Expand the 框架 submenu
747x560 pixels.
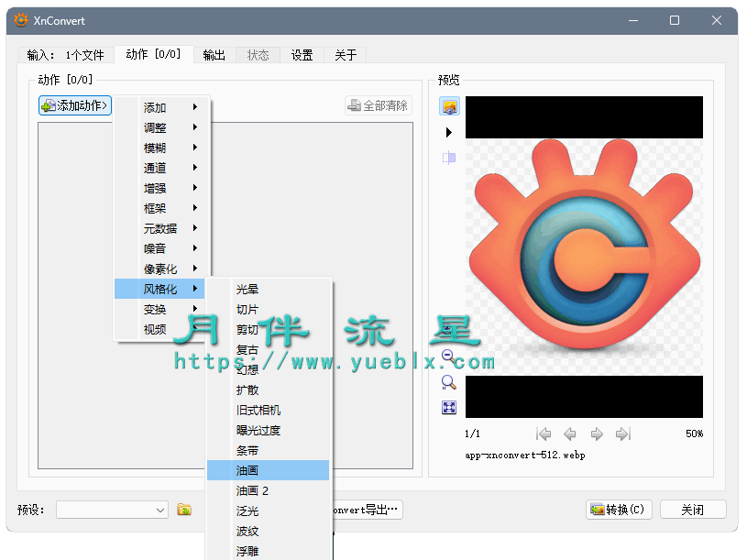pos(161,208)
